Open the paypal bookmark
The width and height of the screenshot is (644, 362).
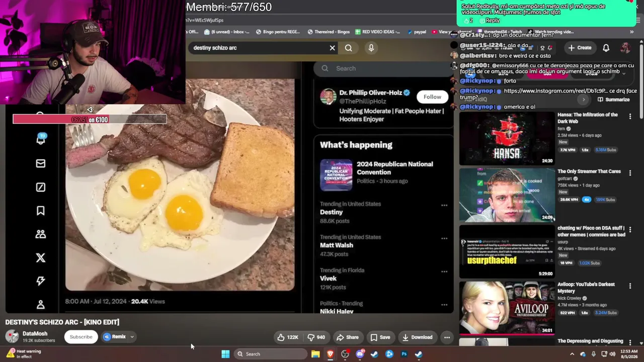coord(416,32)
